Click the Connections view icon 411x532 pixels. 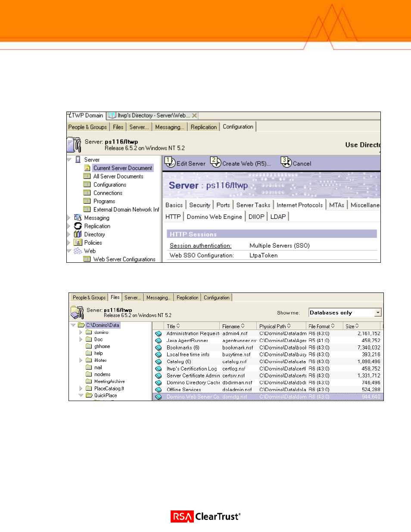click(x=87, y=193)
